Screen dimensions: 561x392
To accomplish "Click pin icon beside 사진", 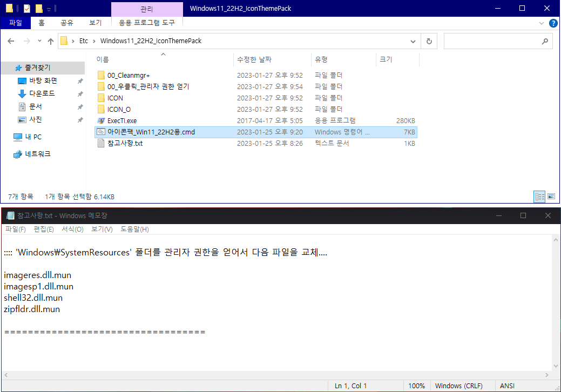I will click(80, 120).
